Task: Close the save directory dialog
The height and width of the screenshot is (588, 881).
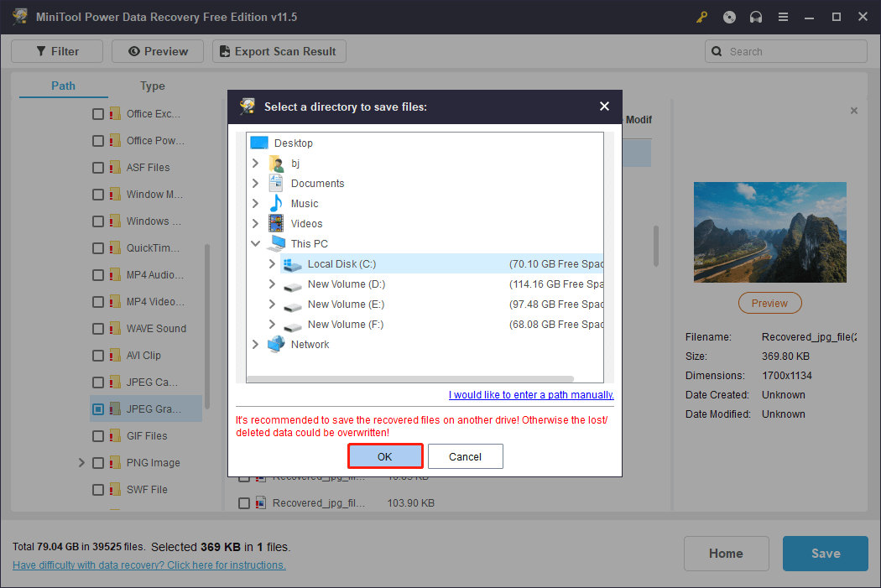Action: pyautogui.click(x=605, y=107)
